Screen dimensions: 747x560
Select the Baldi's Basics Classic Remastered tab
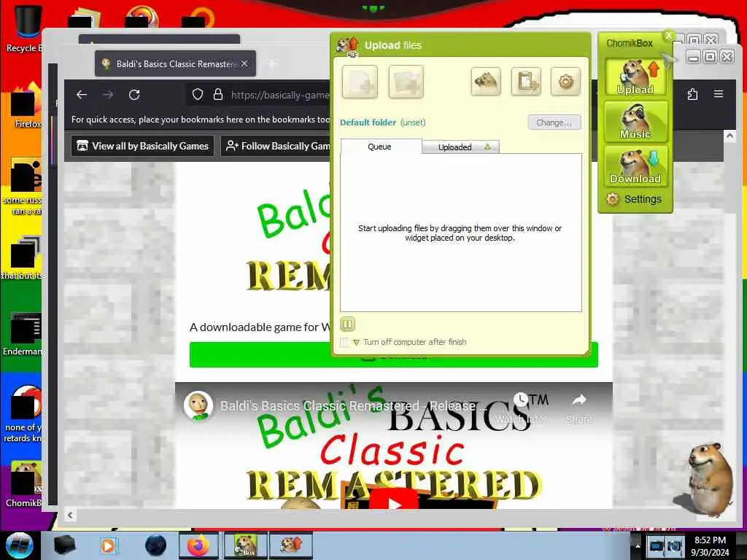(x=175, y=64)
